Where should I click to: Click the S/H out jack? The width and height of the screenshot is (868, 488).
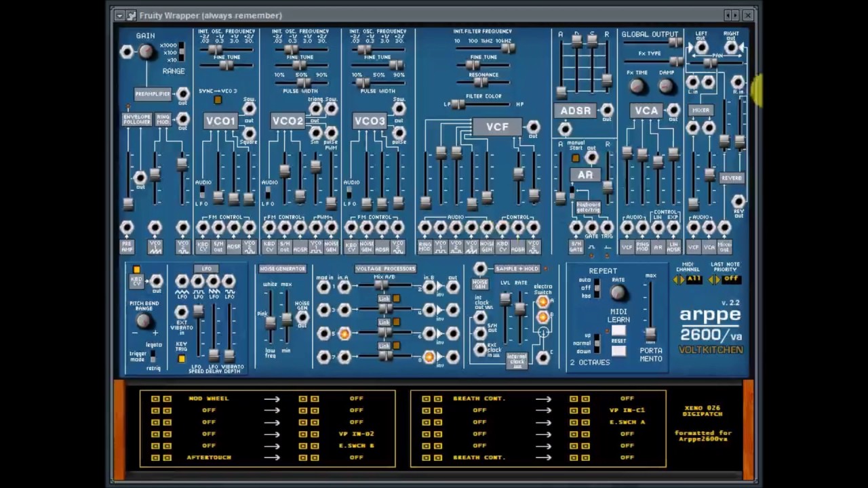480,333
